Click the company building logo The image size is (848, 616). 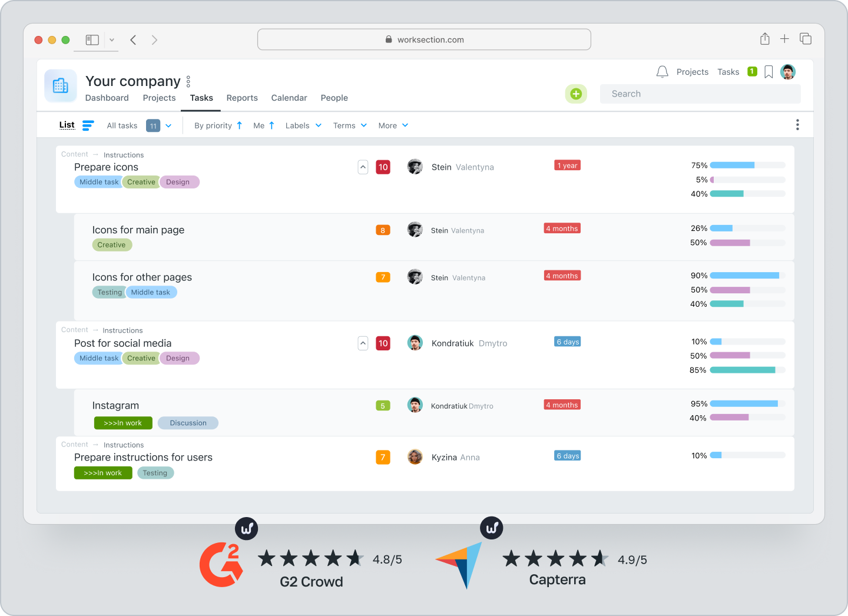click(x=60, y=85)
